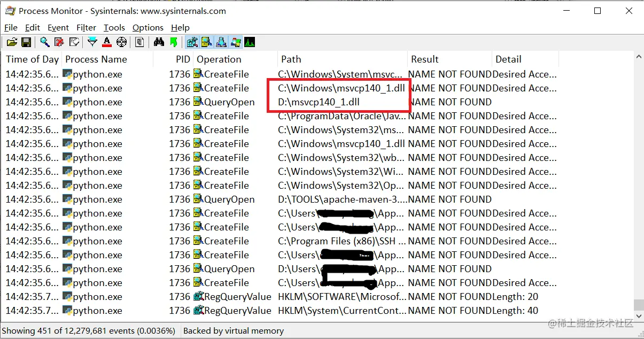Select the C:\Windows\System32\wb... path cell
This screenshot has height=339, width=644.
coord(342,158)
